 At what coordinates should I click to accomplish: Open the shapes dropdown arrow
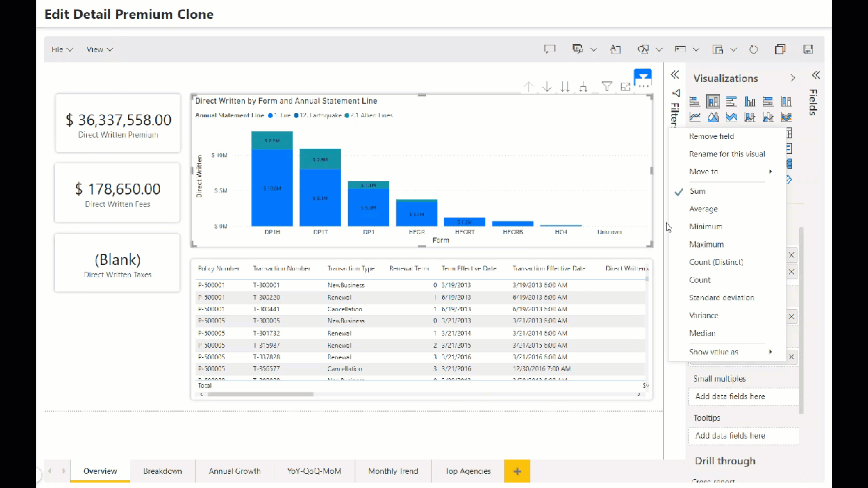click(x=659, y=49)
